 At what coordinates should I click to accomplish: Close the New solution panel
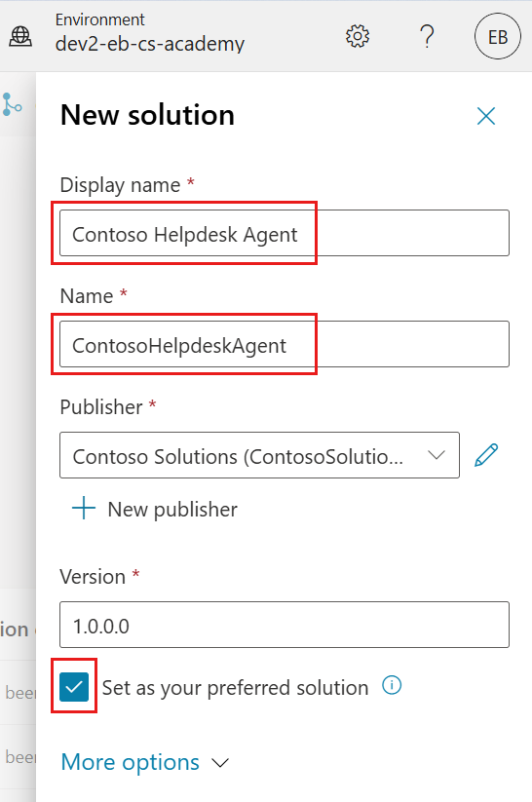486,116
